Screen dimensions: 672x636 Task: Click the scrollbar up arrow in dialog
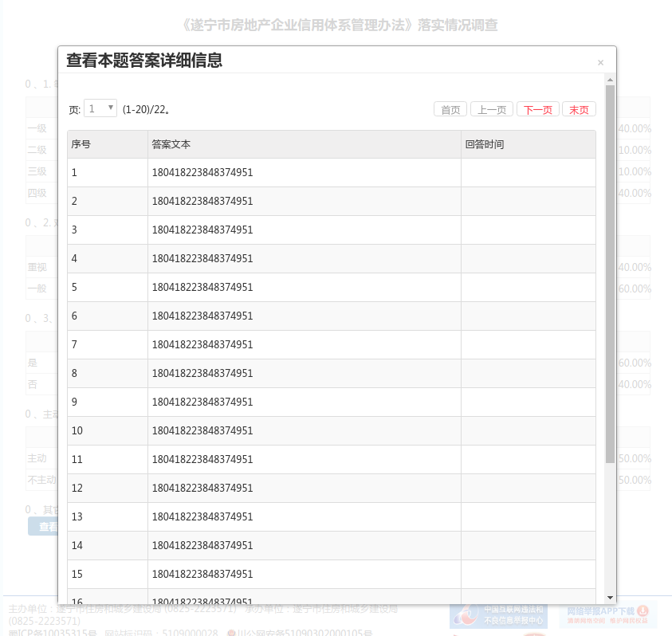pos(610,80)
